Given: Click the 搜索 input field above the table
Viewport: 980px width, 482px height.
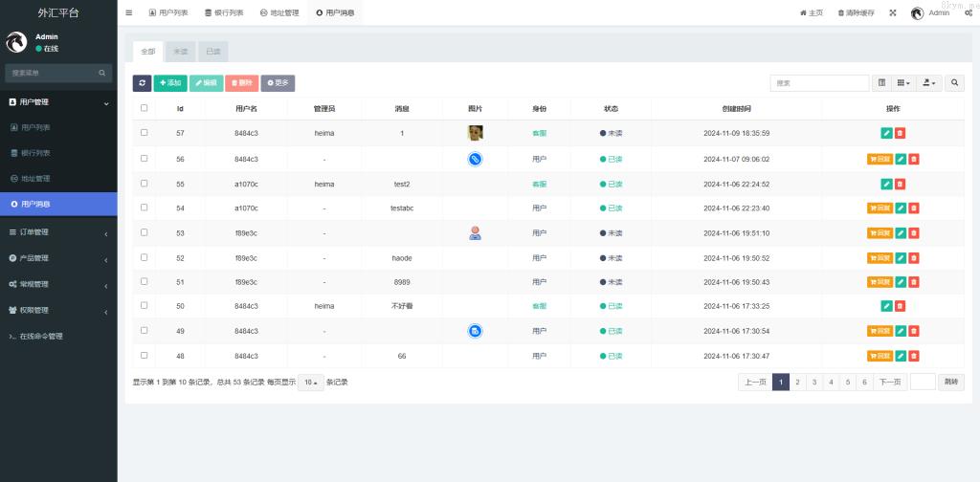Looking at the screenshot, I should (x=819, y=83).
